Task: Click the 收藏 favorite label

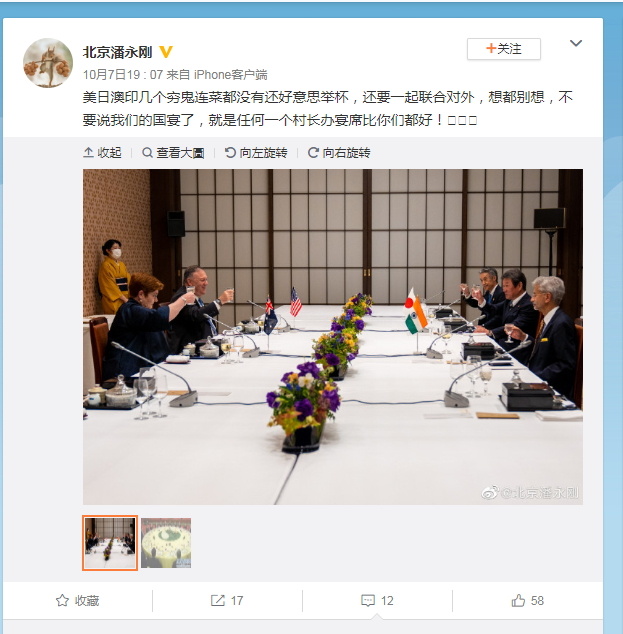Action: 87,600
